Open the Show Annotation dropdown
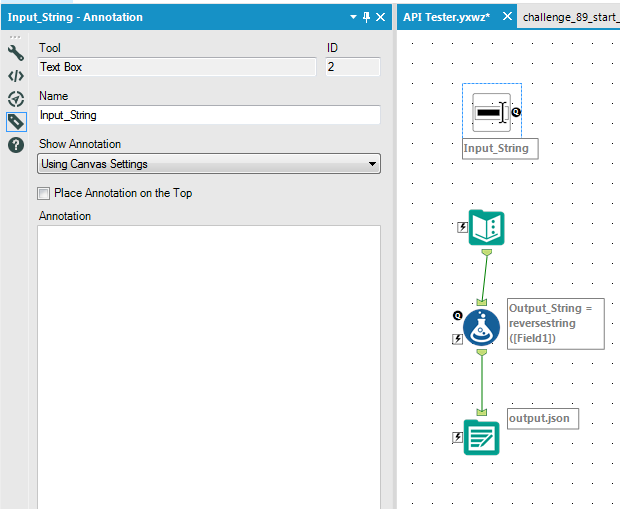This screenshot has width=620, height=509. pos(209,164)
